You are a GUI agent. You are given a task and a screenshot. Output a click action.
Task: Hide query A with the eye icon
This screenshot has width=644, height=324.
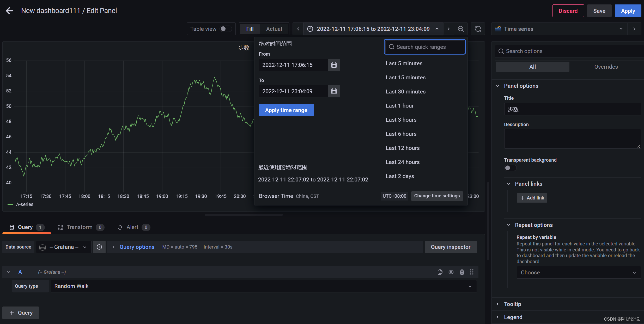pos(451,272)
